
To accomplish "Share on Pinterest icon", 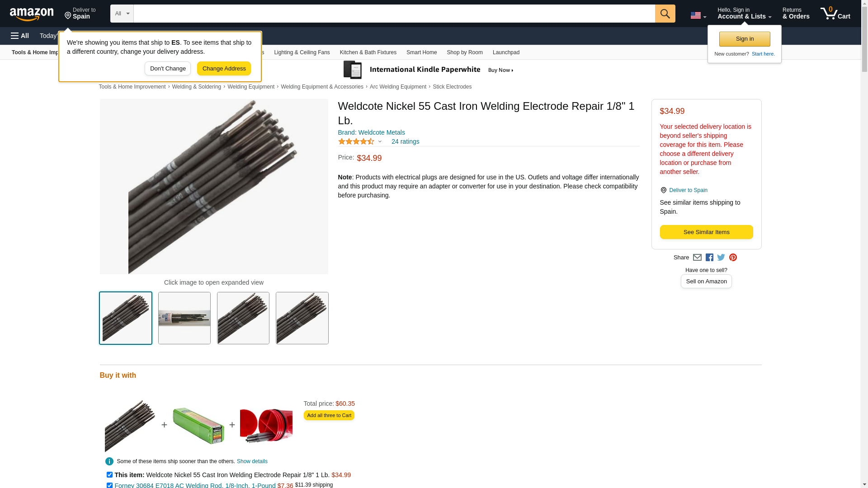I will [733, 258].
